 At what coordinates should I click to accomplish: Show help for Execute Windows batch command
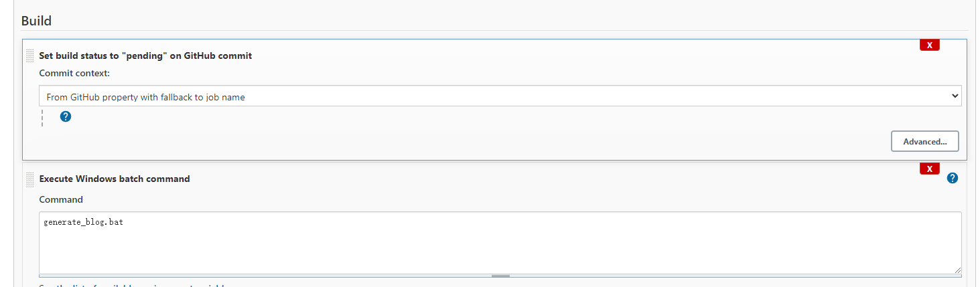[953, 178]
